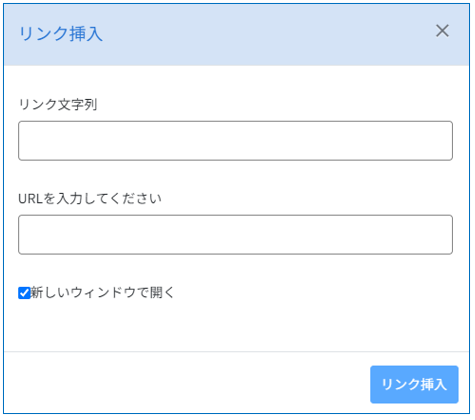Uncheck the 新しいウィンドウで開く checkbox
Viewport: 475px width, 420px height.
[24, 293]
